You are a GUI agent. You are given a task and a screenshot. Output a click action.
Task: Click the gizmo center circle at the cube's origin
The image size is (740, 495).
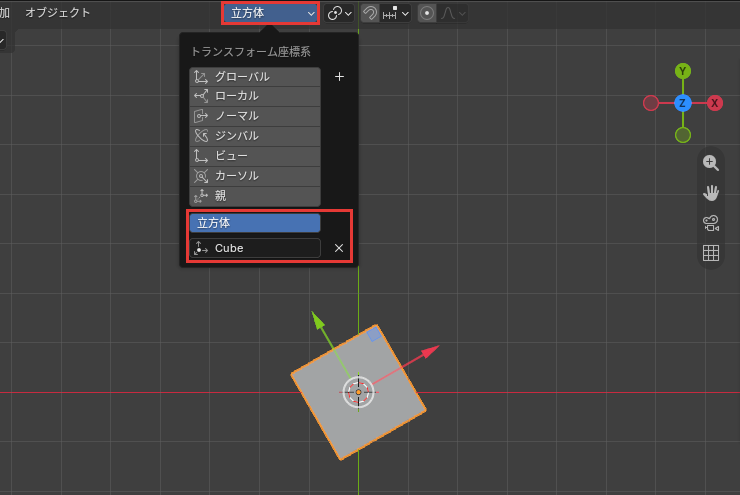click(358, 392)
